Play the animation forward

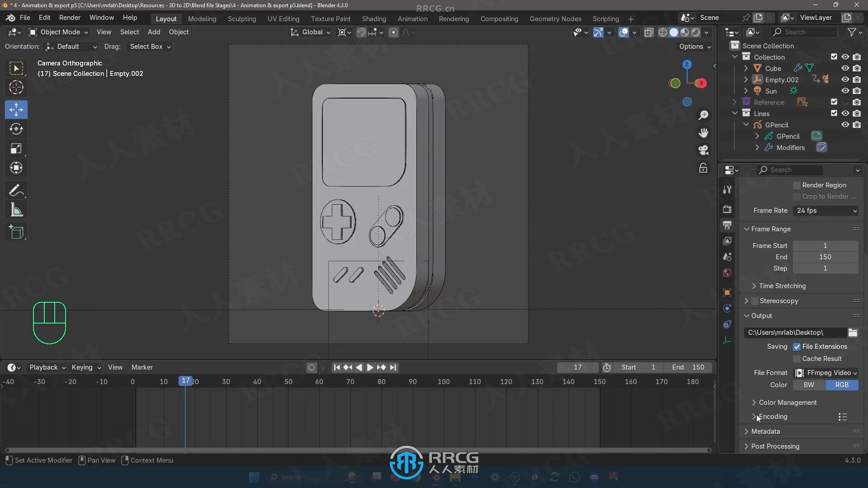(x=370, y=367)
